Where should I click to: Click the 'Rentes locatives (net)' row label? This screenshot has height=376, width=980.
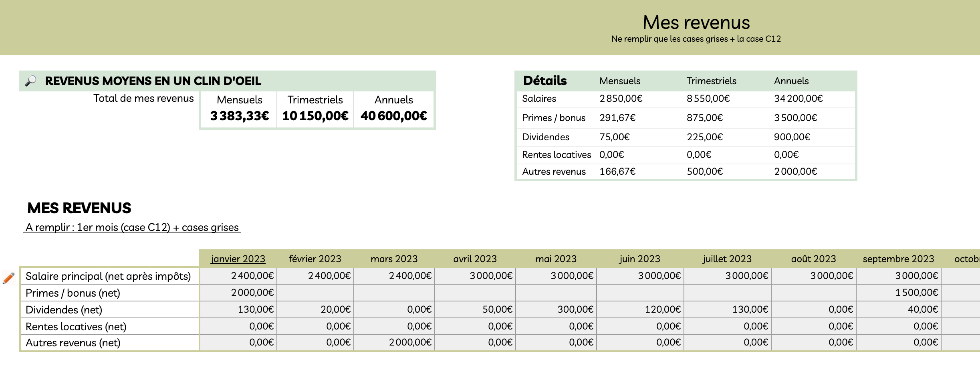(x=76, y=327)
